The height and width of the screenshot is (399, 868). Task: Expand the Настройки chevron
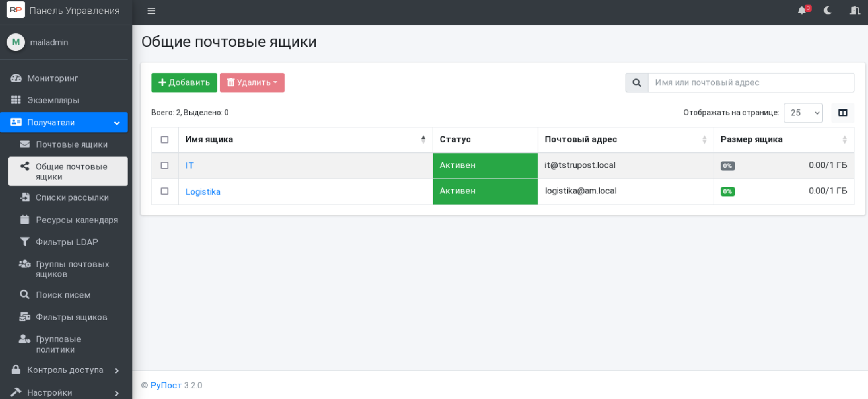tap(117, 393)
